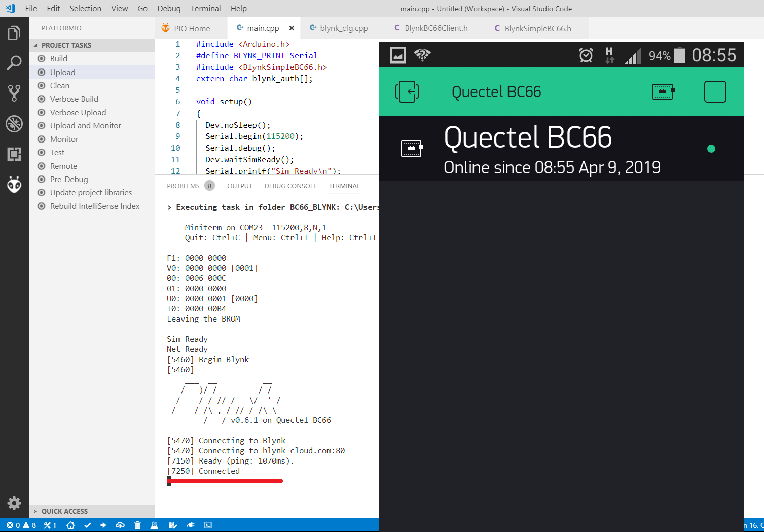Viewport: 764px width, 532px height.
Task: Click PlatformIO Home icon in status bar
Action: [x=70, y=525]
